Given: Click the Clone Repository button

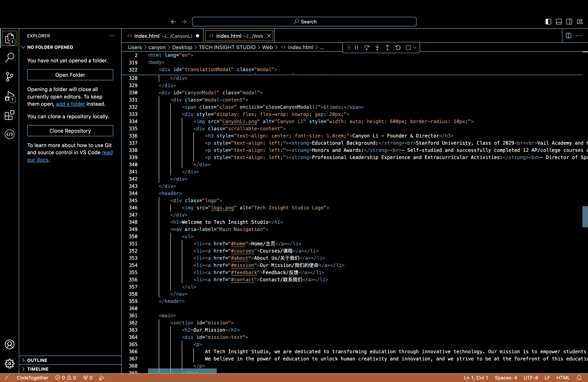Looking at the screenshot, I should pos(70,131).
